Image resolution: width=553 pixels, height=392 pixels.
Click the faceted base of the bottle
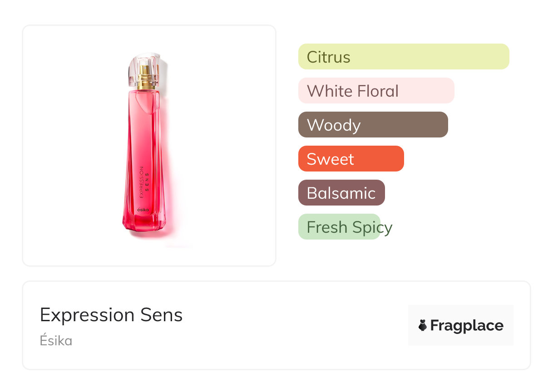point(144,224)
